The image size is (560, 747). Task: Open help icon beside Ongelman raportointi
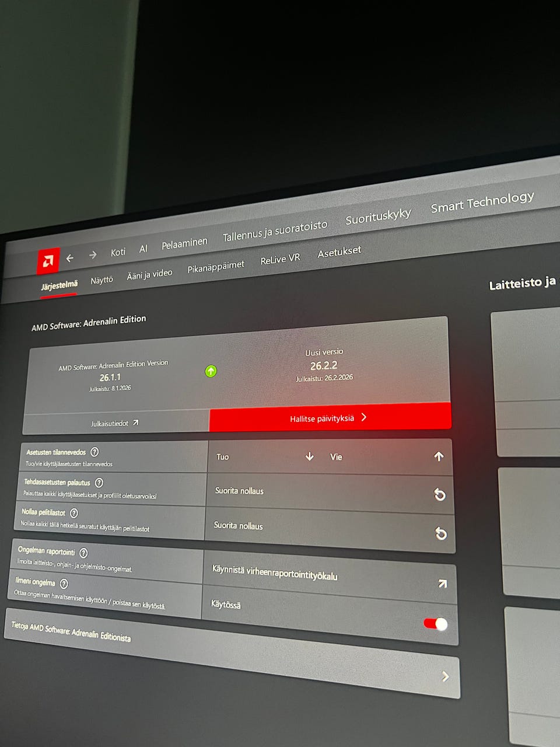[83, 553]
